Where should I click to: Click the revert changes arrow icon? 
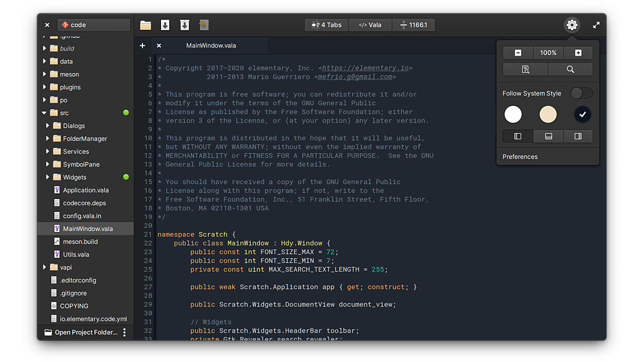click(203, 25)
